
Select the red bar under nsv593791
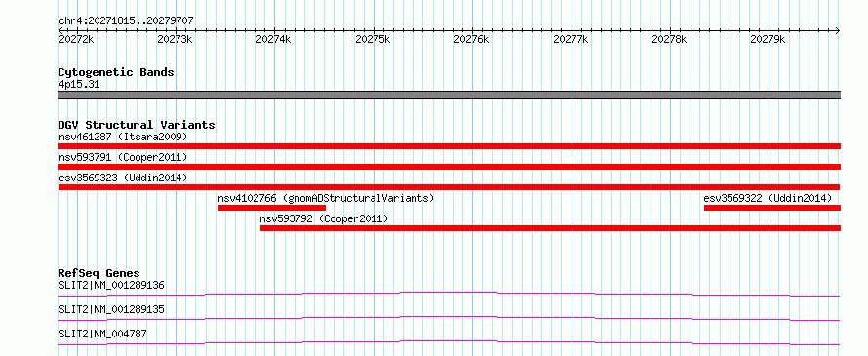tap(449, 167)
